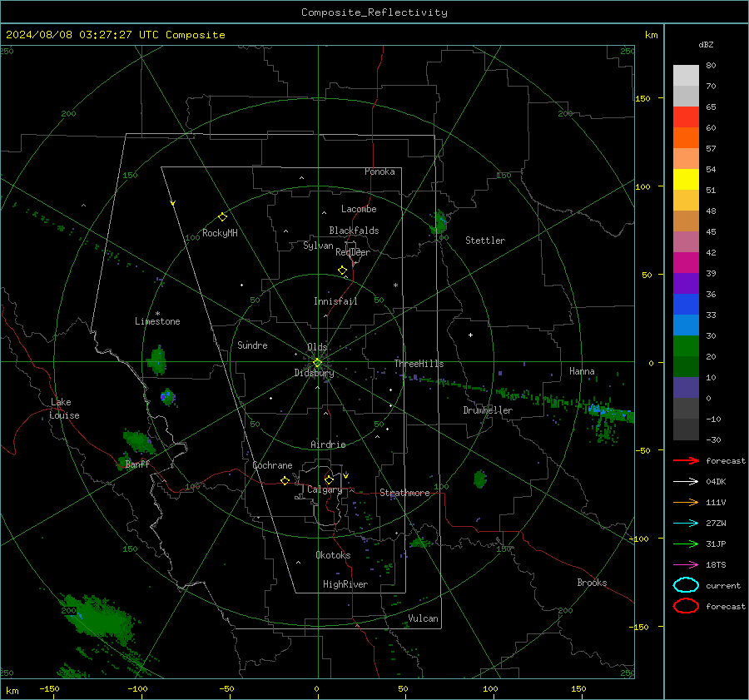
Task: Click the Composite_Reflectivity title
Action: pos(374,12)
